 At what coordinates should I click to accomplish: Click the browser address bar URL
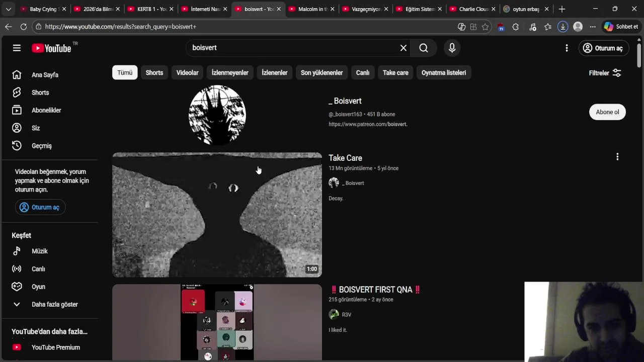(121, 27)
